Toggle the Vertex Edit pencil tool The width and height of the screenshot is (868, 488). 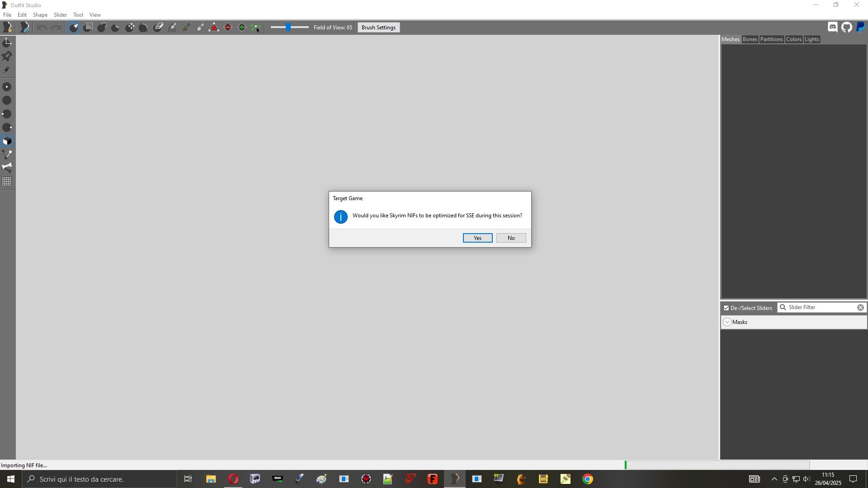click(x=7, y=70)
